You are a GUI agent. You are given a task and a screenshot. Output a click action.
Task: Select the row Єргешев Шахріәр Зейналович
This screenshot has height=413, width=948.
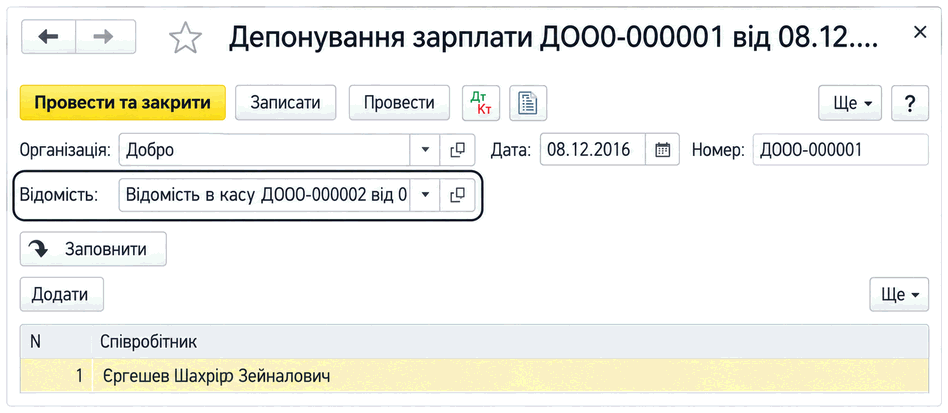[475, 376]
